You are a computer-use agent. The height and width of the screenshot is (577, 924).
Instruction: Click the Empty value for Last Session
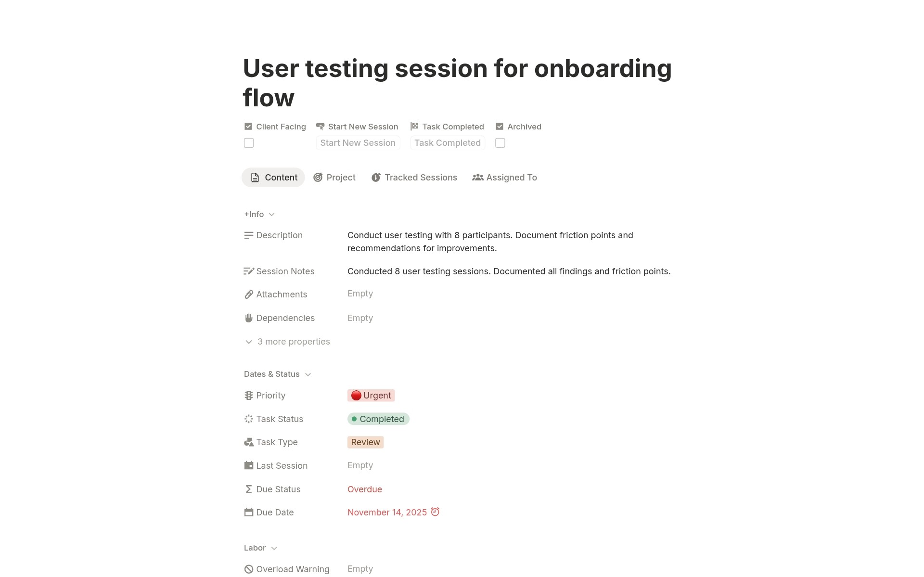360,465
